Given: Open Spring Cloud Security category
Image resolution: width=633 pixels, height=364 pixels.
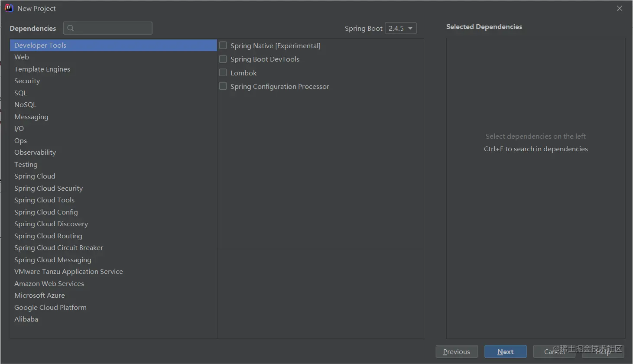Looking at the screenshot, I should click(x=114, y=188).
